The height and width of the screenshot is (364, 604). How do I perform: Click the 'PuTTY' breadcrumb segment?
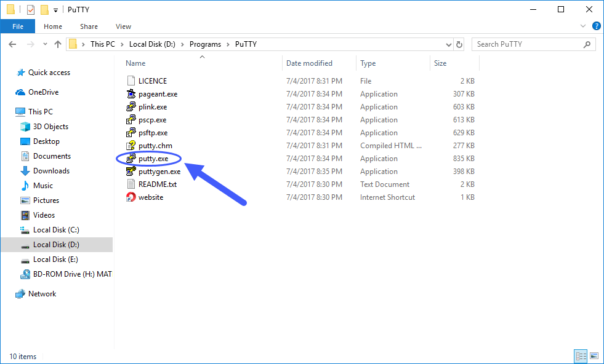pyautogui.click(x=246, y=44)
